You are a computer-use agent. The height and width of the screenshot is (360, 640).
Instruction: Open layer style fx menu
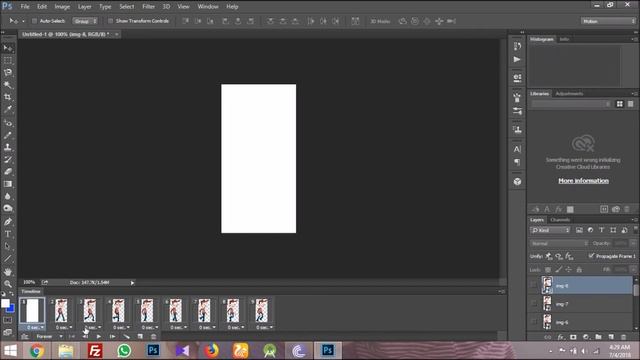point(561,337)
